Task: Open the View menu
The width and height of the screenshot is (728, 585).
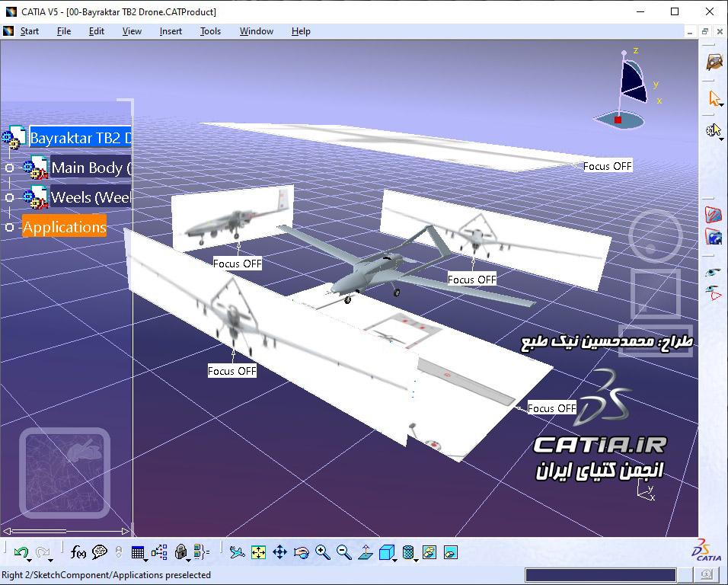Action: 132,31
